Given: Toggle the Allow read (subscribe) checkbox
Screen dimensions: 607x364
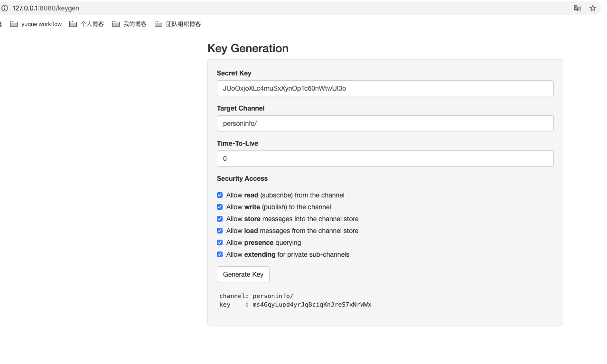Looking at the screenshot, I should point(220,195).
